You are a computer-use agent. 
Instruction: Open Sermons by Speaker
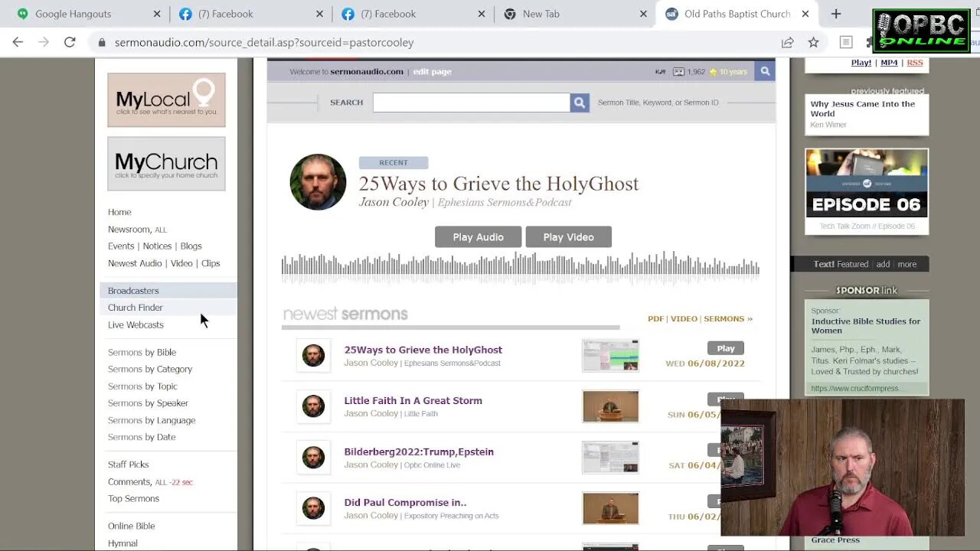pyautogui.click(x=148, y=403)
